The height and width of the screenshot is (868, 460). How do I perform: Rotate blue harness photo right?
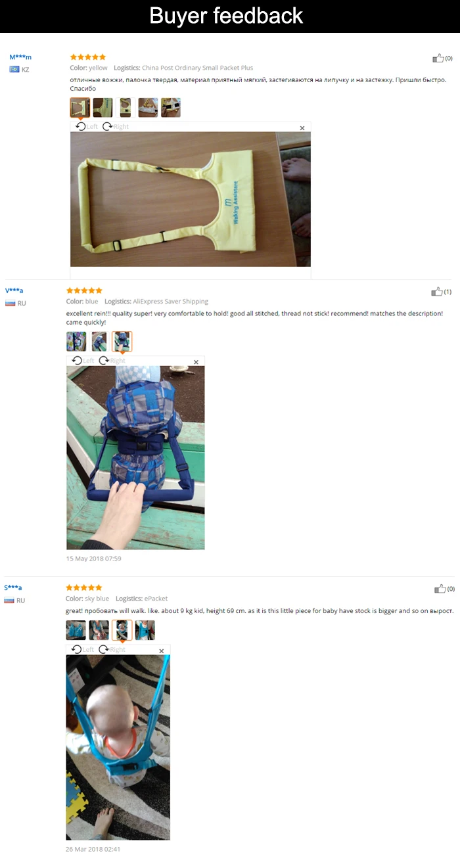[112, 360]
